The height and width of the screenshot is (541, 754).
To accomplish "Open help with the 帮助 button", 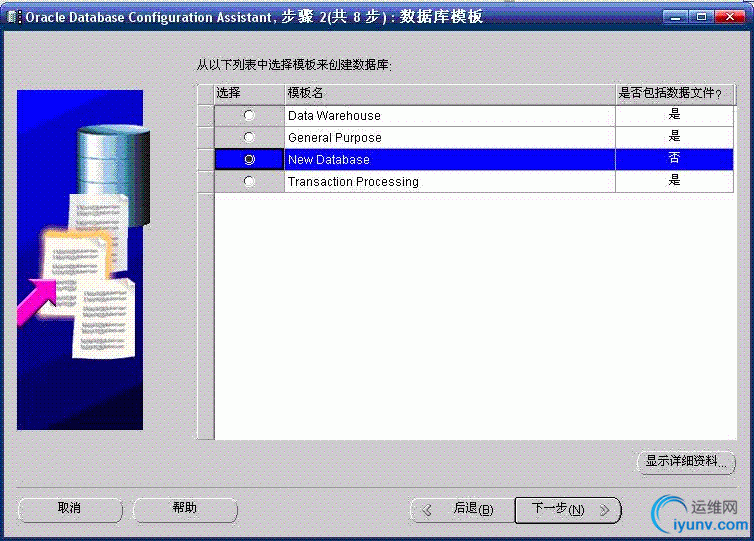I will click(185, 509).
